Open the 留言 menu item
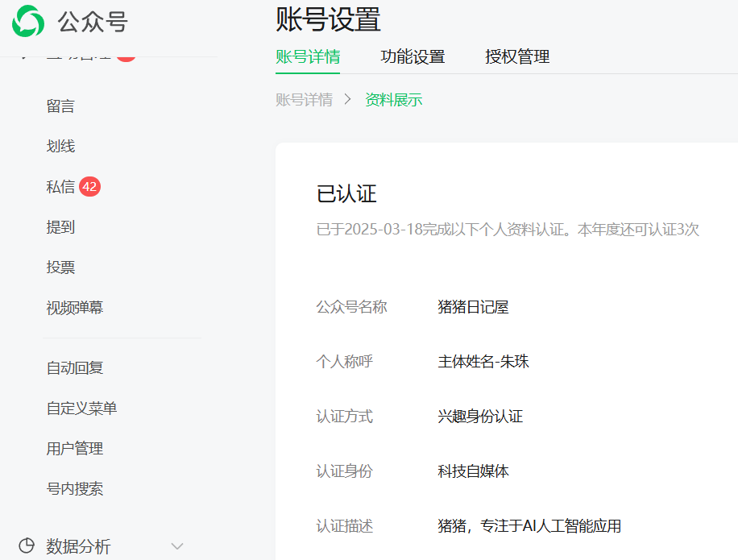The width and height of the screenshot is (738, 560). click(x=60, y=106)
